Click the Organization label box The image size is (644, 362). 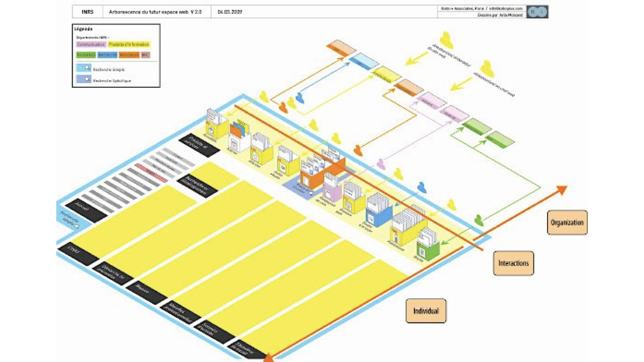click(x=567, y=223)
